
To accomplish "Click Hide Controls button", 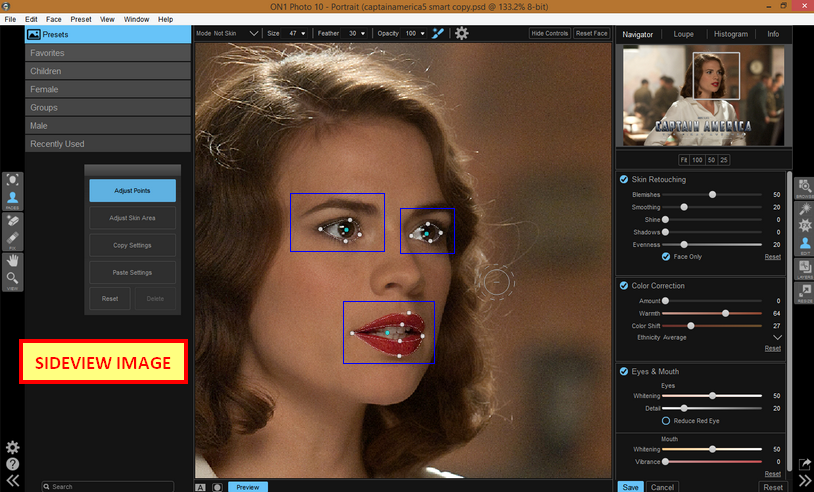I will click(550, 33).
